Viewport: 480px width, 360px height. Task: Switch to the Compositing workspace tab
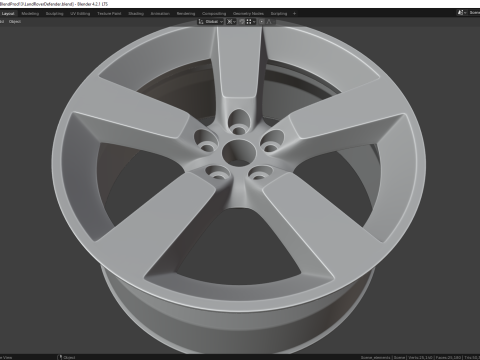(214, 14)
